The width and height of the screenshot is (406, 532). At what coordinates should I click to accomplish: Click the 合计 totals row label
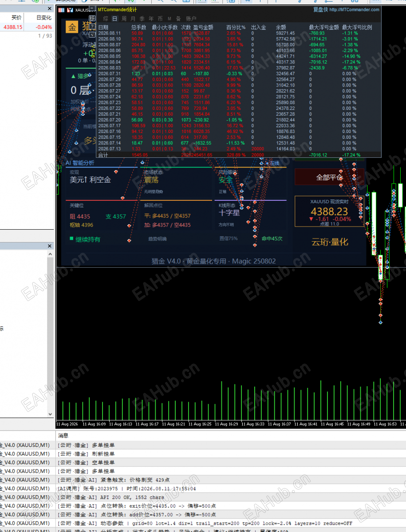(103, 155)
